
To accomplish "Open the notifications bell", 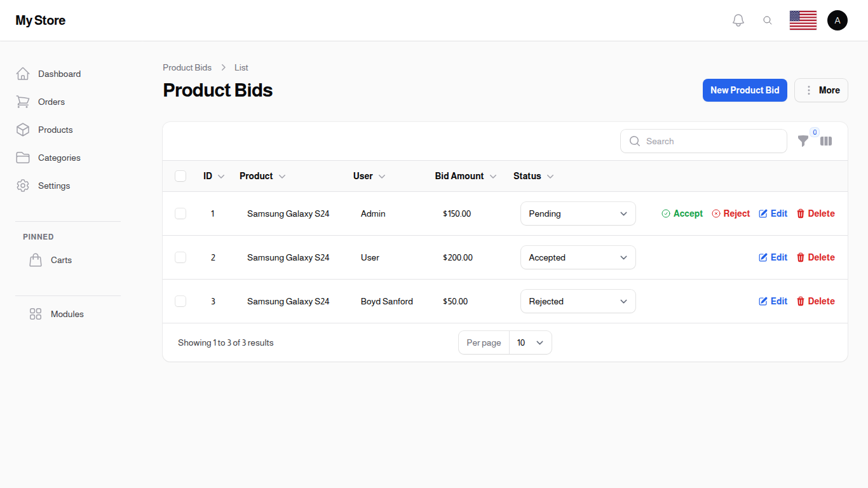I will coord(738,20).
